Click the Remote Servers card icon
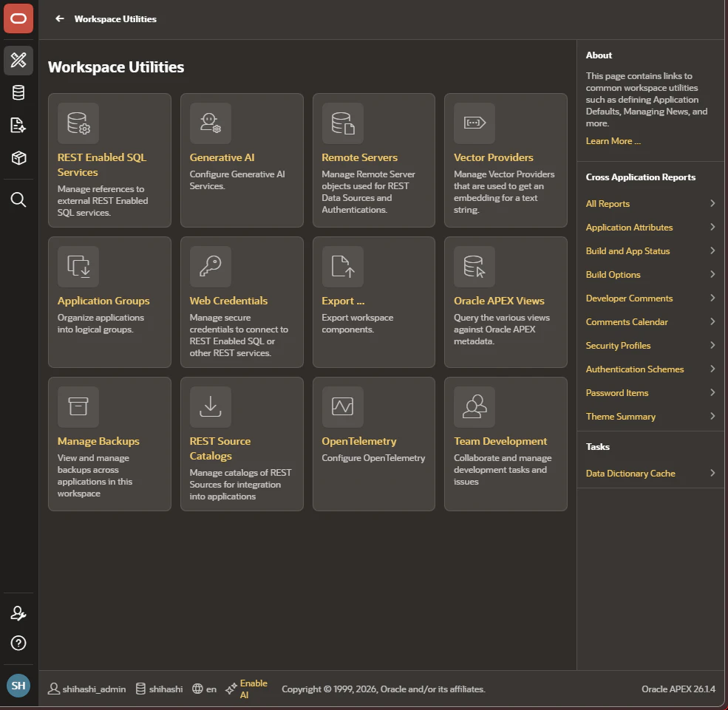This screenshot has height=710, width=728. tap(343, 123)
